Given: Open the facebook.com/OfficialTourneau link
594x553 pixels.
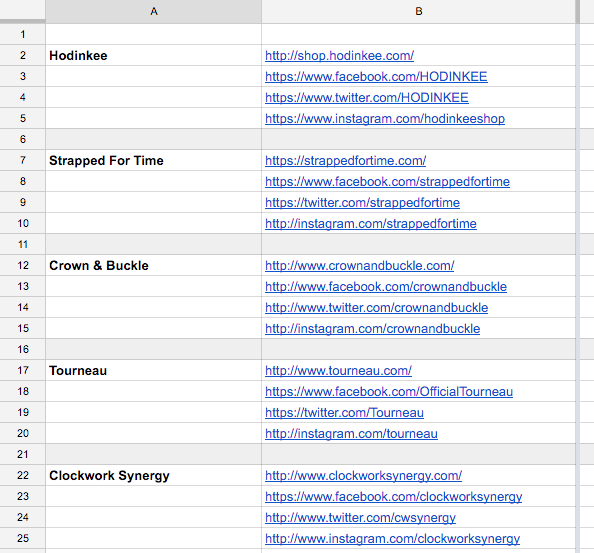Looking at the screenshot, I should 389,392.
